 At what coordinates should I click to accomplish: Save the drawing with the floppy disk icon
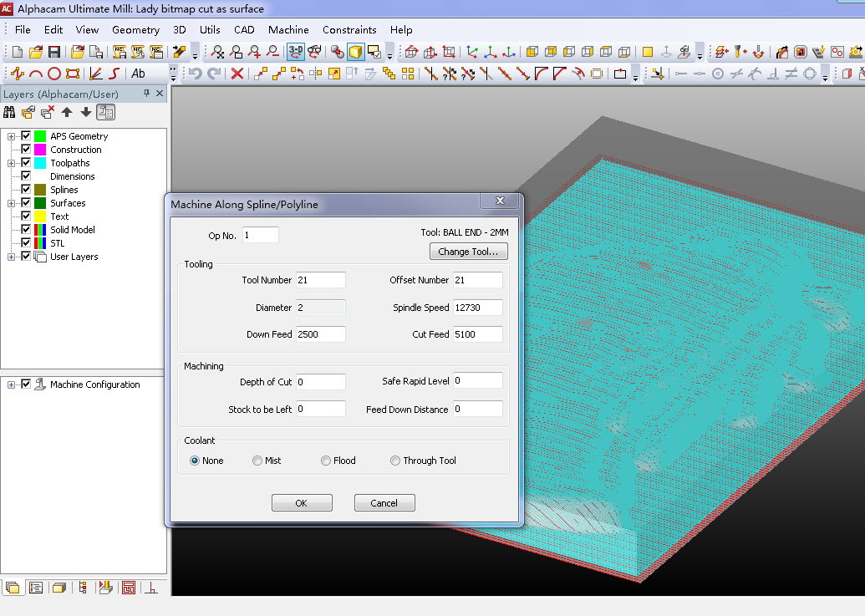point(54,52)
